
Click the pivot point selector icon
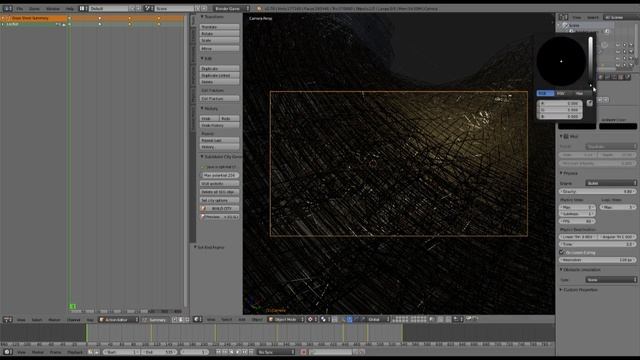click(324, 319)
